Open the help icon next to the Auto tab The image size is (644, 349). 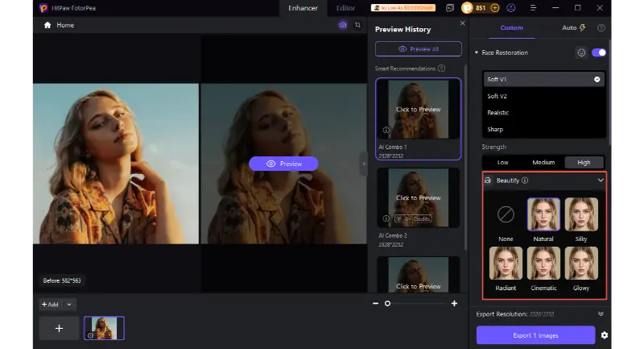coord(601,28)
